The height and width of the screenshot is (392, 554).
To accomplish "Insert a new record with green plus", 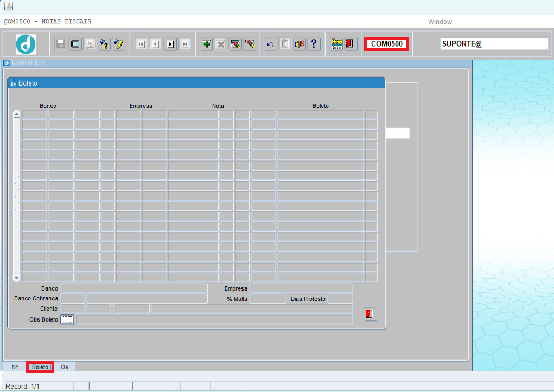I will [x=206, y=44].
